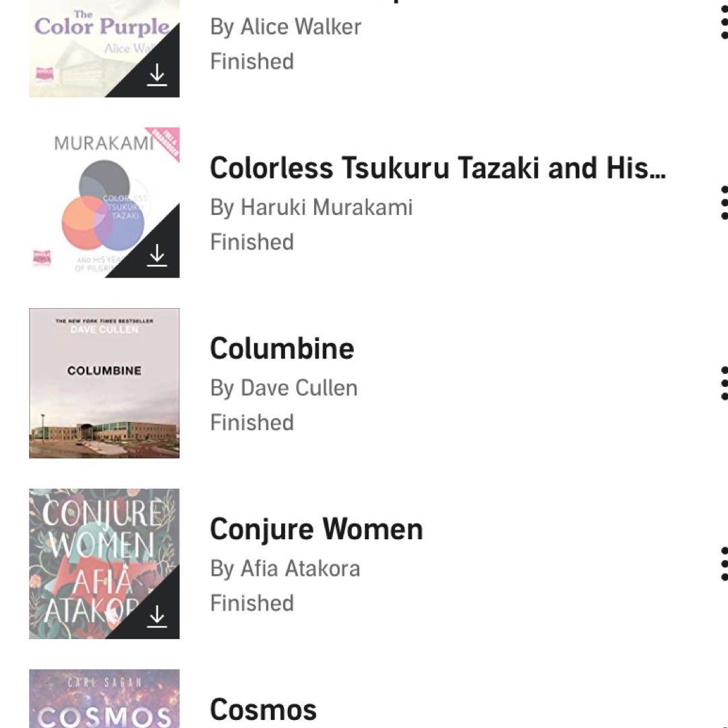Tap author name By Haruki Murakami
The height and width of the screenshot is (728, 728).
(311, 207)
